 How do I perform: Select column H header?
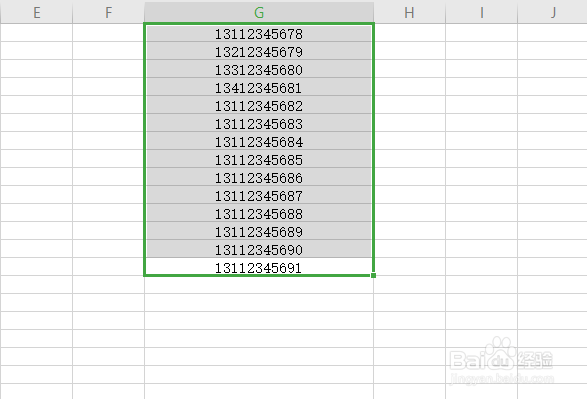click(x=410, y=12)
